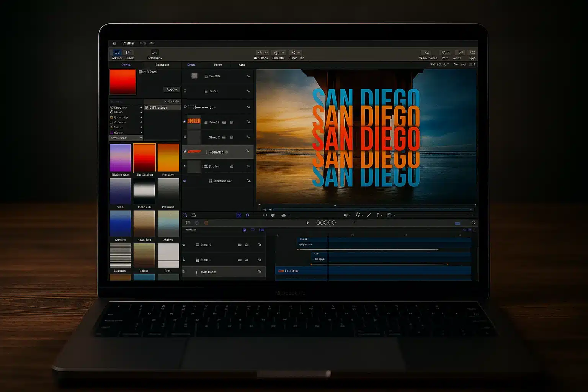The image size is (588, 392).
Task: Click the magnifier search icon below the layers list
Action: [185, 215]
